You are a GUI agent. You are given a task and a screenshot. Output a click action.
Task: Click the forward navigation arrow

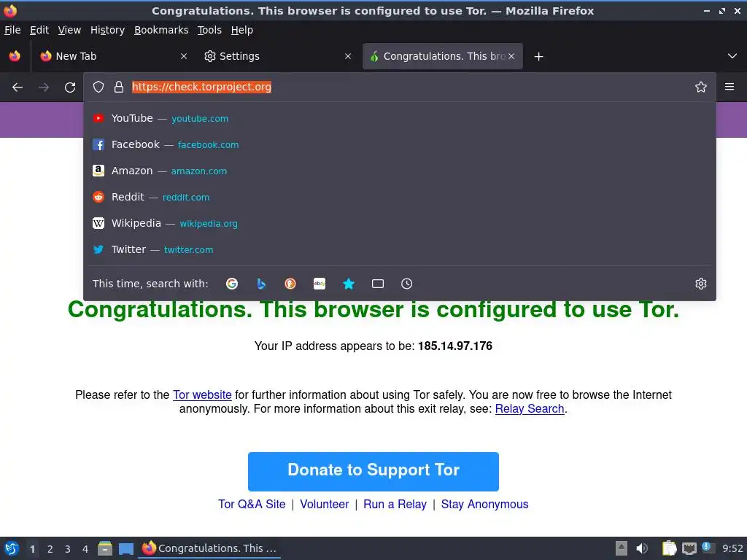coord(44,87)
